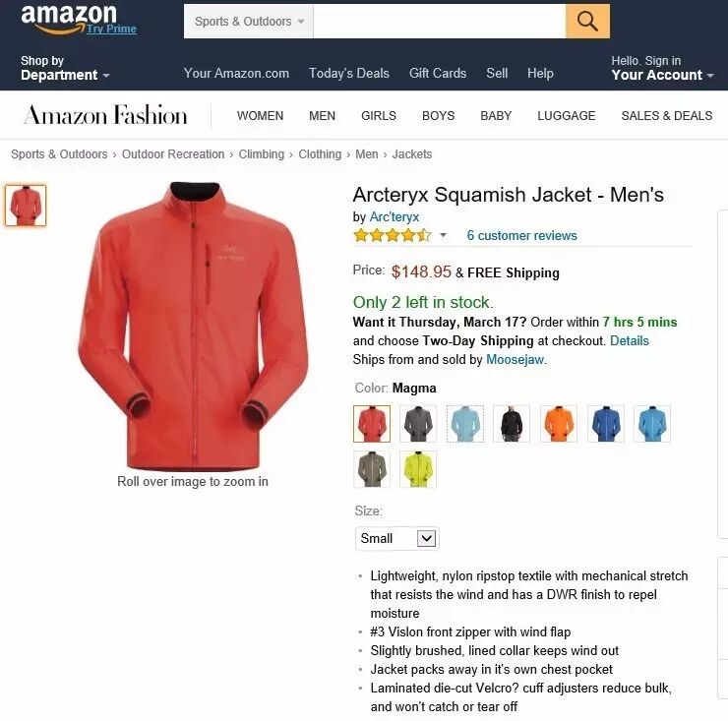Image resolution: width=728 pixels, height=721 pixels.
Task: Click the Climbing breadcrumb link
Action: [x=262, y=154]
